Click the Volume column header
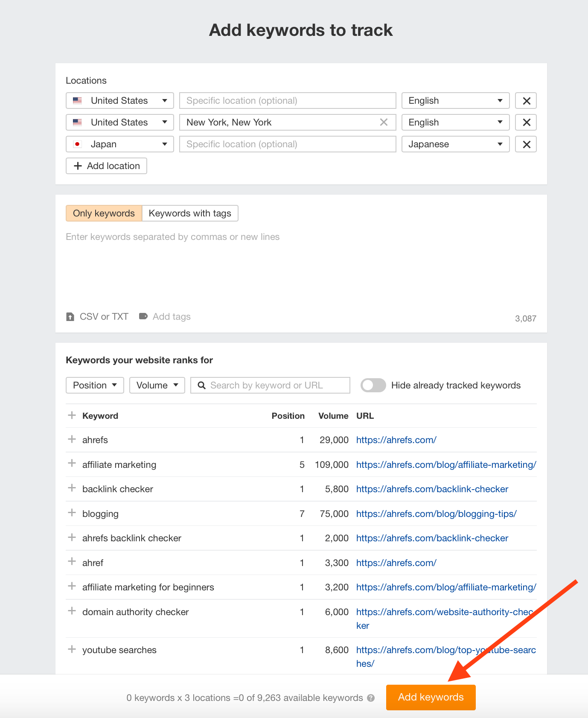Image resolution: width=588 pixels, height=718 pixels. coord(333,416)
